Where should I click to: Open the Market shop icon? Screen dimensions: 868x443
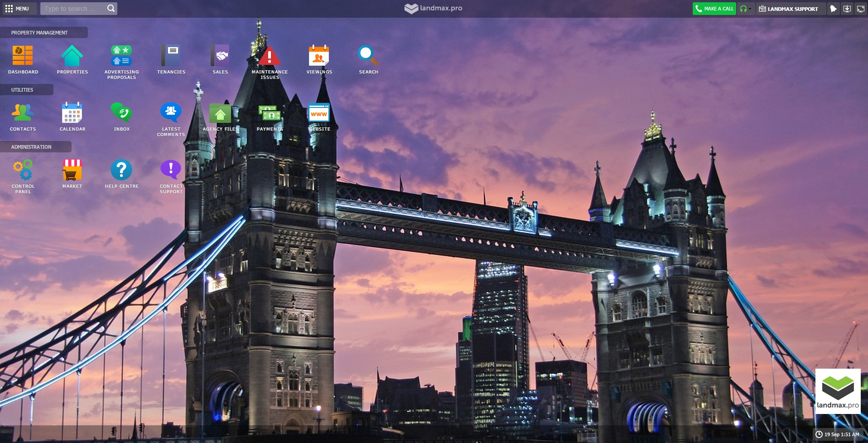(72, 170)
